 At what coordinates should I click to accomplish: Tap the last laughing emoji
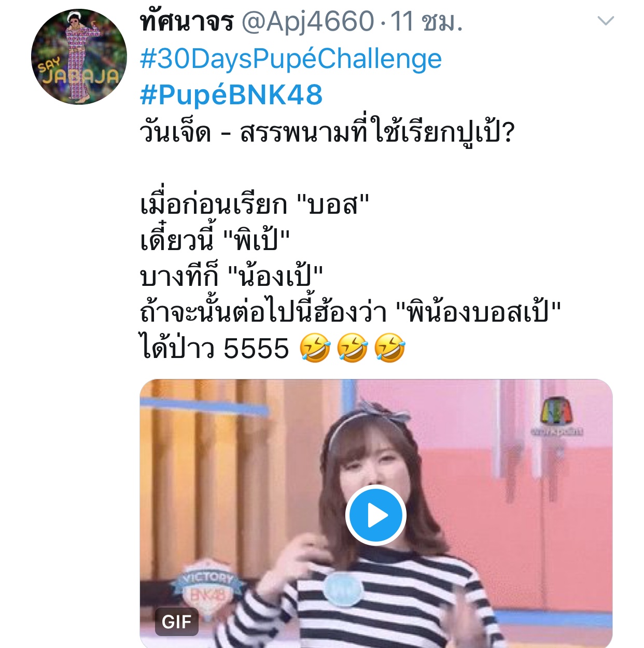point(389,348)
